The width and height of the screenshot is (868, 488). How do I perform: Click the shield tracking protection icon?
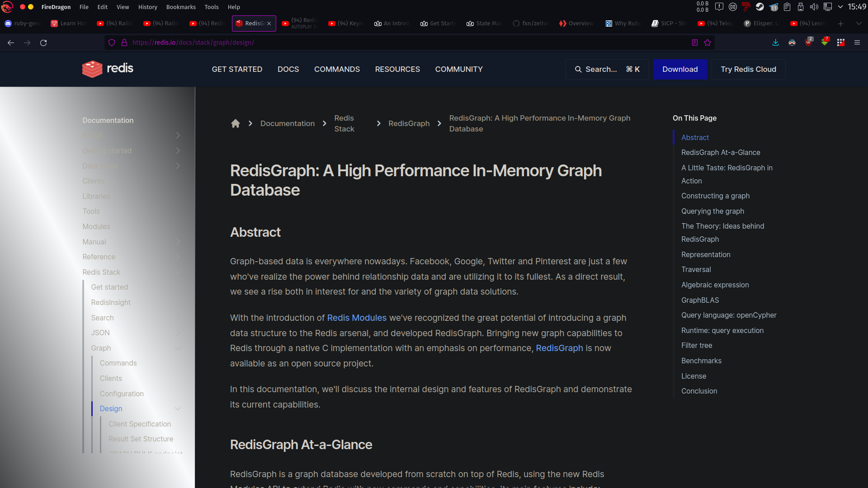click(112, 42)
